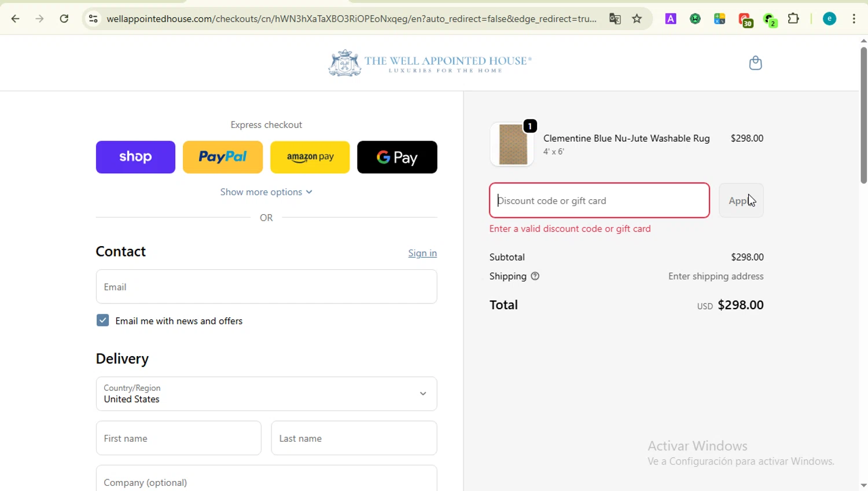Open the colorful squares extension icon
Image resolution: width=868 pixels, height=491 pixels.
point(720,19)
